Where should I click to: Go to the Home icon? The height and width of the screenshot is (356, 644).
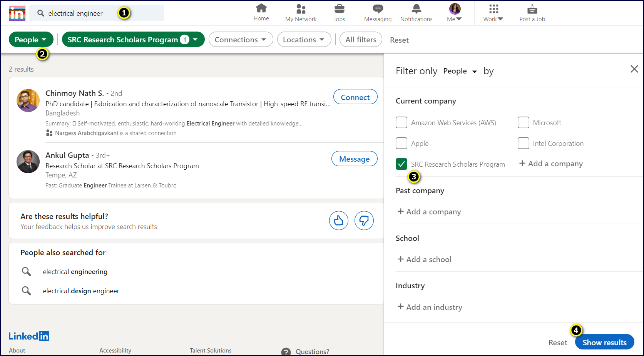pyautogui.click(x=261, y=8)
